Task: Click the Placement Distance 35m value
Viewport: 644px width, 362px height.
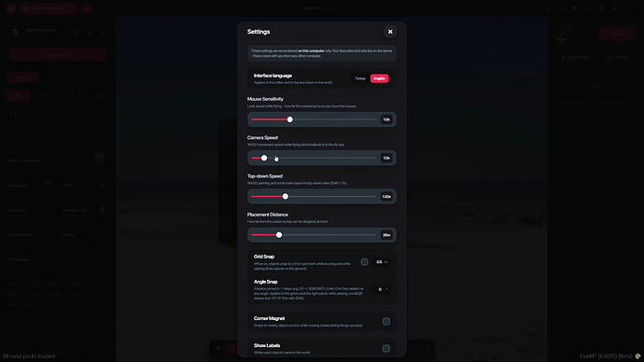Action: pos(386,235)
